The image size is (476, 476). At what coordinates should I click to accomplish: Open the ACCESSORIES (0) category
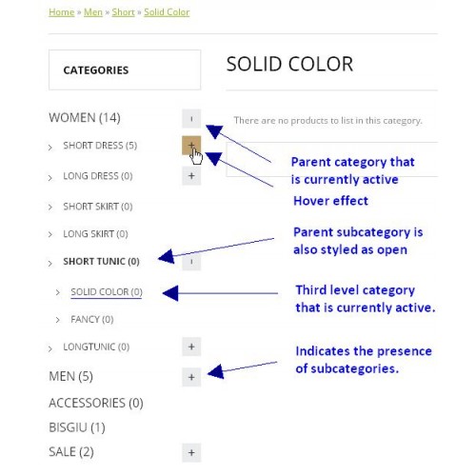pyautogui.click(x=96, y=403)
